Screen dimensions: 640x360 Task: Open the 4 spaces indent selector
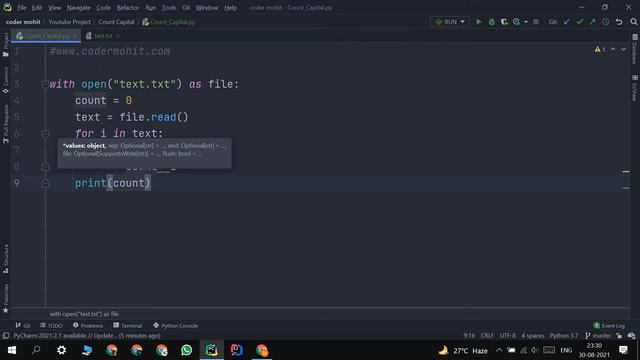click(533, 336)
